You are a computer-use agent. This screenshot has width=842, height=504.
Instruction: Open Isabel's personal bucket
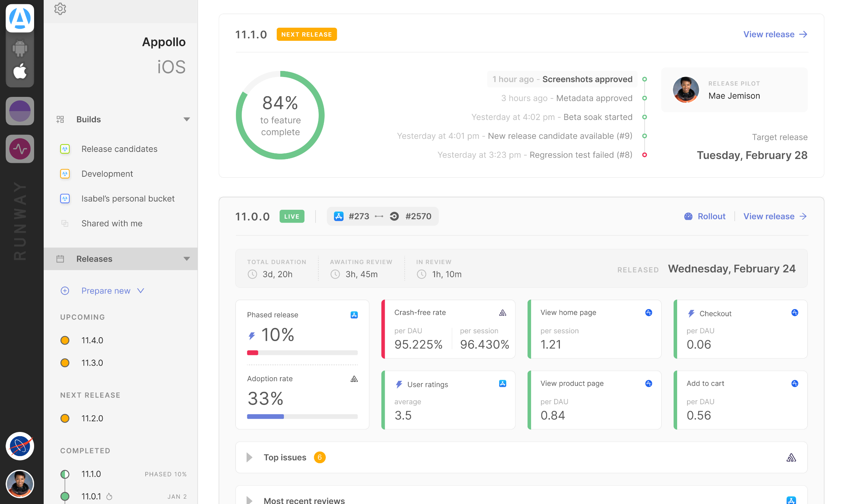pyautogui.click(x=128, y=199)
